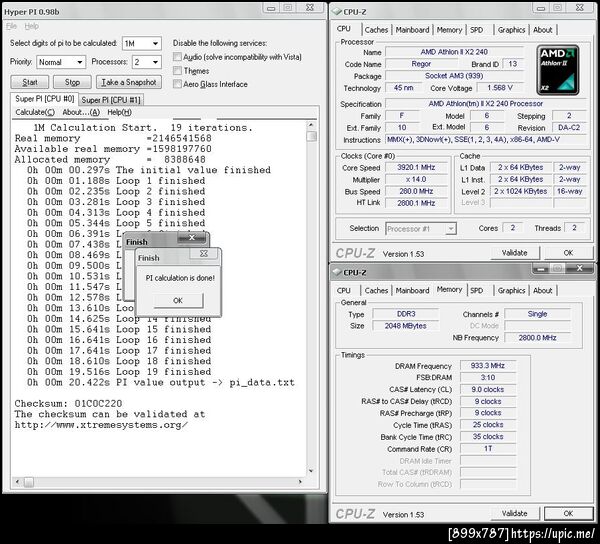The width and height of the screenshot is (600, 544).
Task: Open Caches tab in top CPU-Z
Action: click(x=376, y=29)
